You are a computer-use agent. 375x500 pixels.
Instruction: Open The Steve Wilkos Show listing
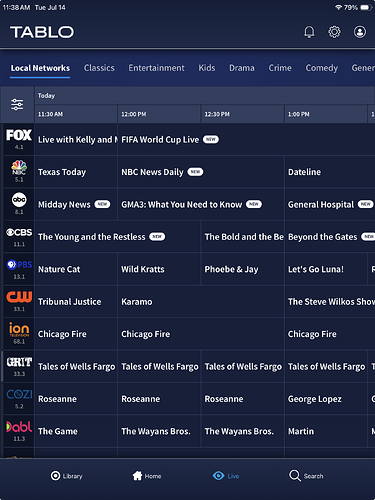click(330, 301)
